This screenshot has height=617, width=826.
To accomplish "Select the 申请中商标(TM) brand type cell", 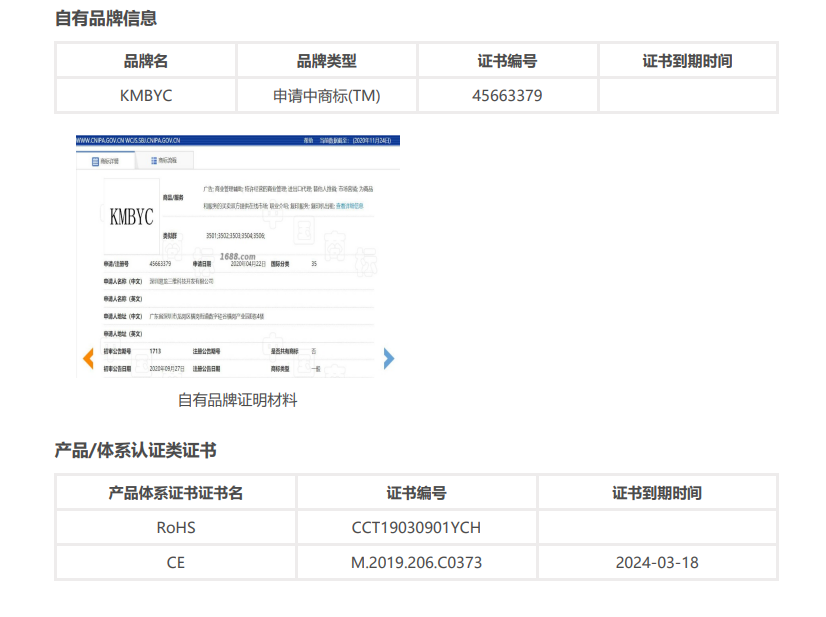I will [x=327, y=96].
